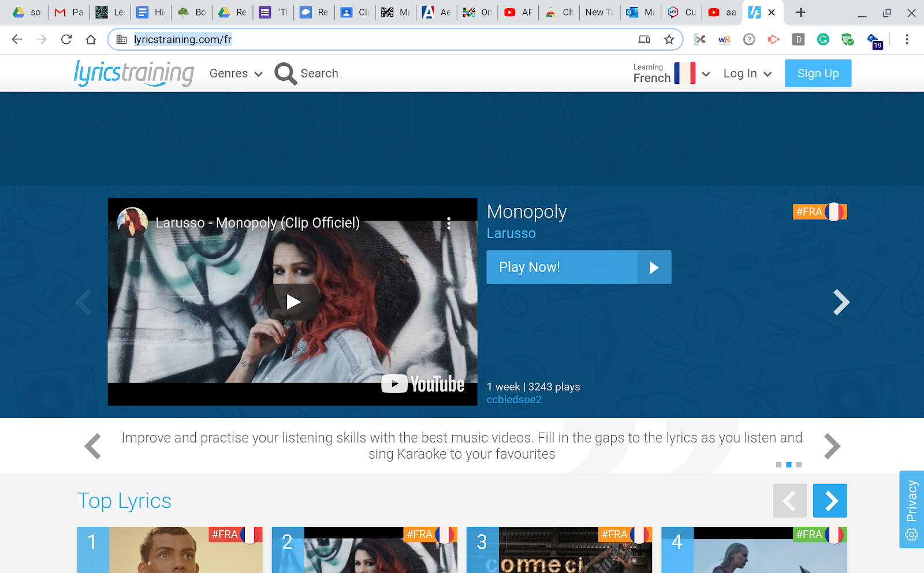Viewport: 924px width, 573px height.
Task: Play the YouTube video center button
Action: [293, 302]
